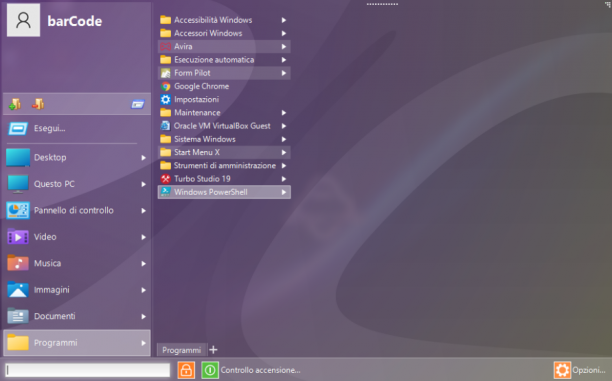The image size is (612, 381).
Task: Switch to the Programmi tab
Action: pos(181,350)
